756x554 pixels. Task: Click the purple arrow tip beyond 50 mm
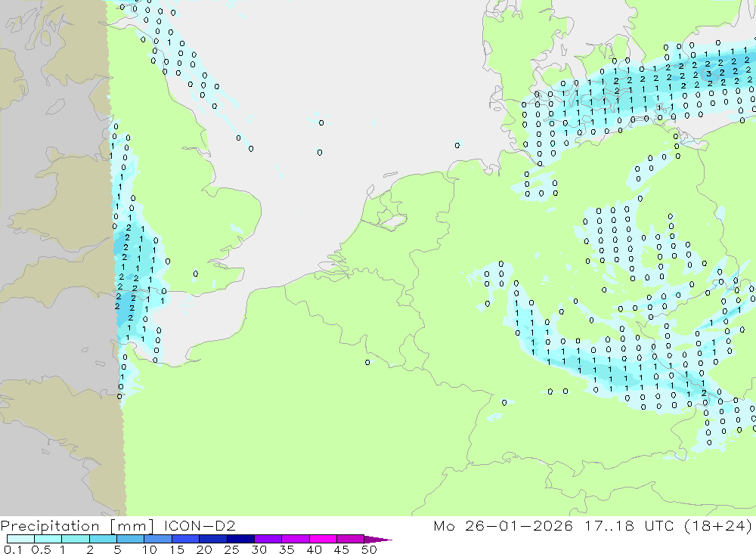(x=378, y=539)
